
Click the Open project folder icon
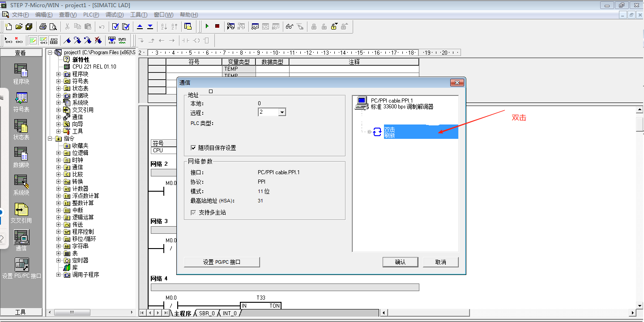coord(19,26)
